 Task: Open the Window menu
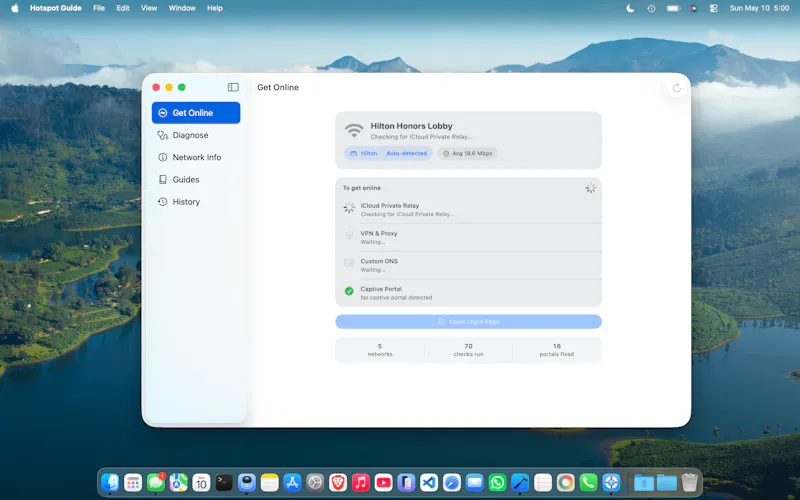coord(182,8)
